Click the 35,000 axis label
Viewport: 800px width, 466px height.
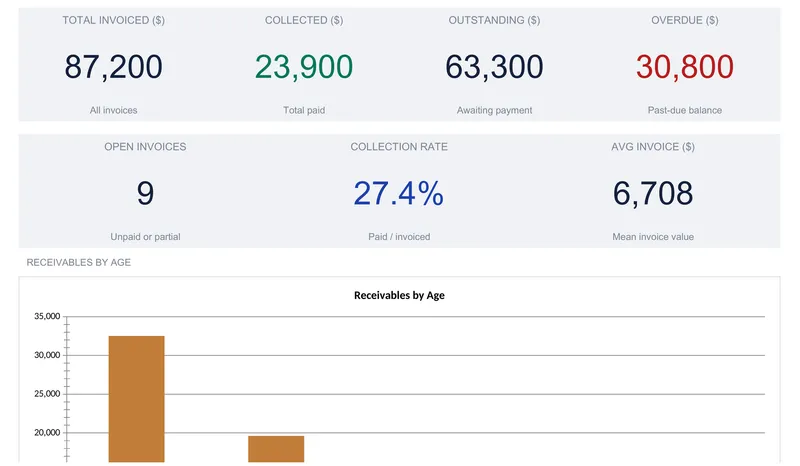tap(47, 316)
